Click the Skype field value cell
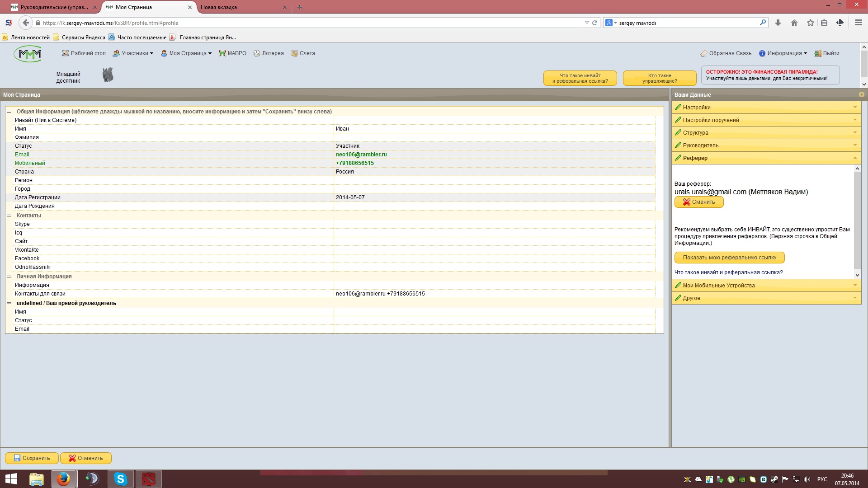Image resolution: width=868 pixels, height=488 pixels. click(494, 224)
